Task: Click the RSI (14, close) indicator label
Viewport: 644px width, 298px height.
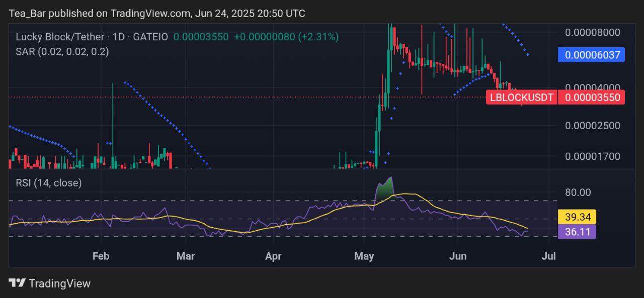Action: click(x=48, y=183)
